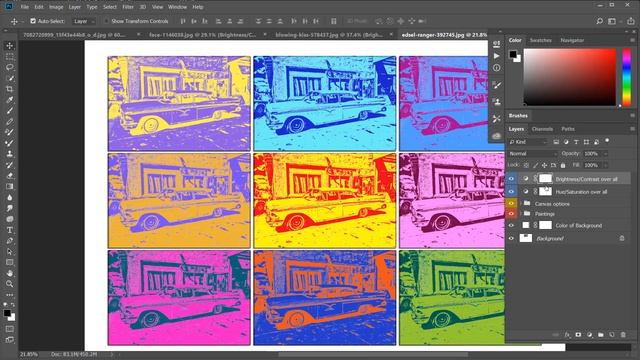Screen dimensions: 640x360
Task: Toggle visibility of Canvas options group
Action: coord(511,203)
